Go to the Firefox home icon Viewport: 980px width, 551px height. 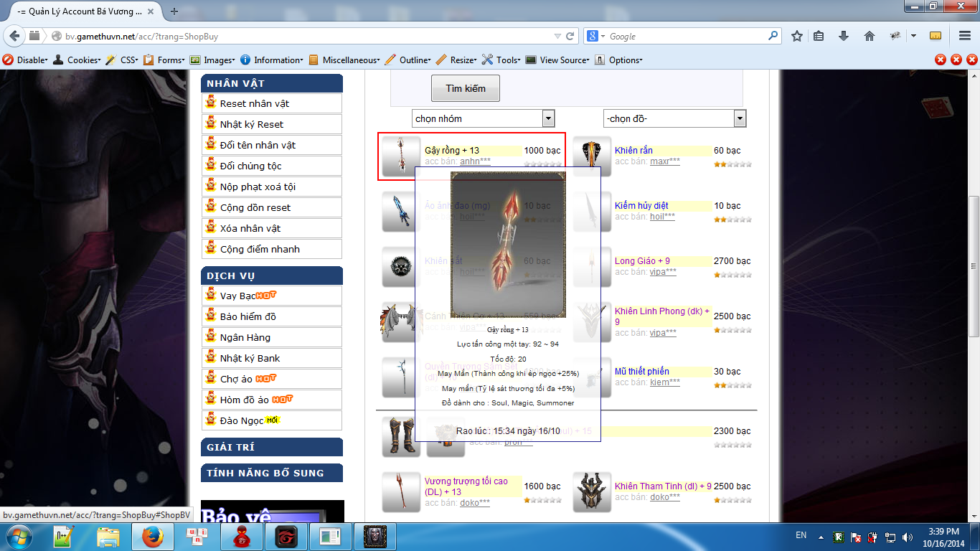tap(869, 36)
